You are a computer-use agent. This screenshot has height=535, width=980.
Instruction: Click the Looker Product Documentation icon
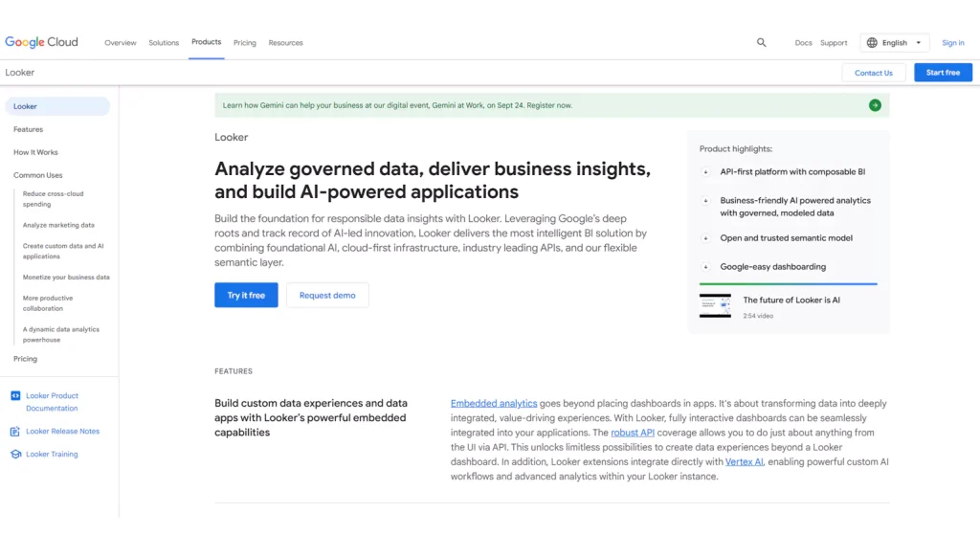pos(15,396)
